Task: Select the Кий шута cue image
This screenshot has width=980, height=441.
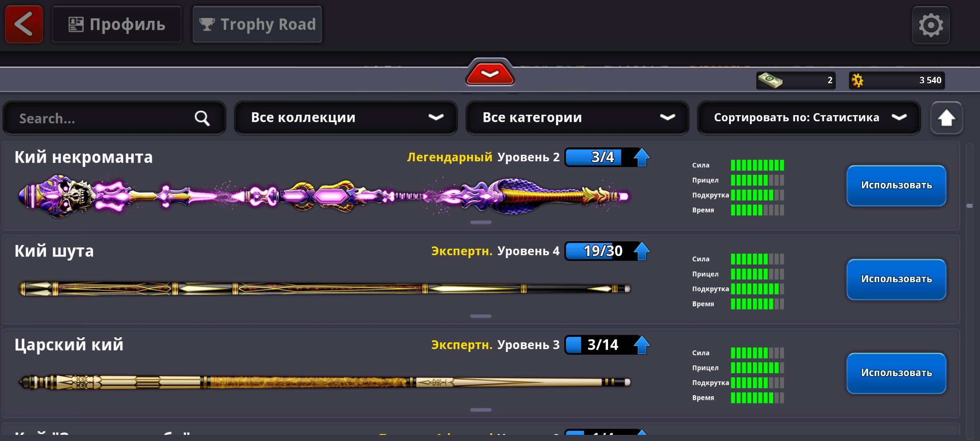Action: (325, 289)
